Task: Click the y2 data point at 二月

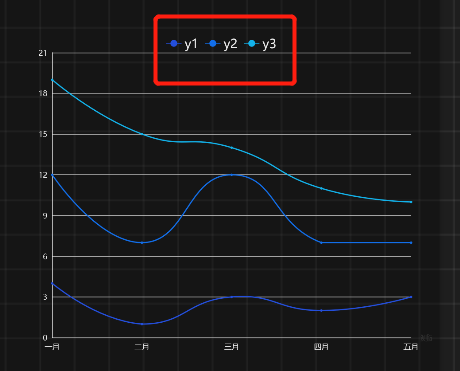Action: point(142,243)
